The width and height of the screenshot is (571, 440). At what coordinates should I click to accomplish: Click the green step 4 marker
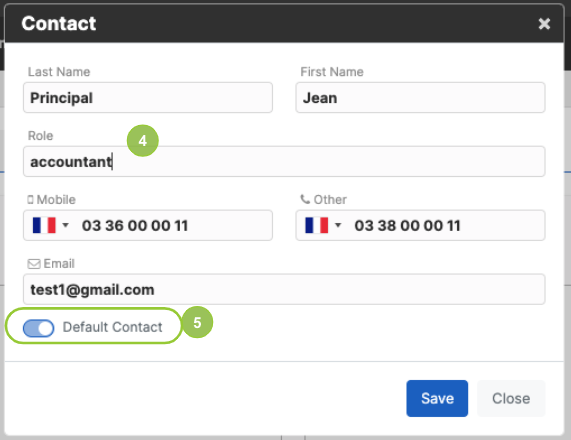pos(143,141)
